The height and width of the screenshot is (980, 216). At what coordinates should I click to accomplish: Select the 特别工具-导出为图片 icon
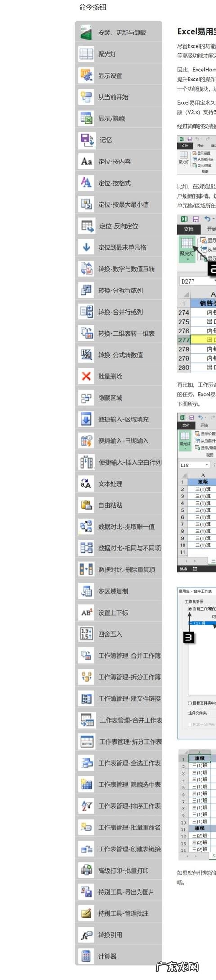(86, 891)
